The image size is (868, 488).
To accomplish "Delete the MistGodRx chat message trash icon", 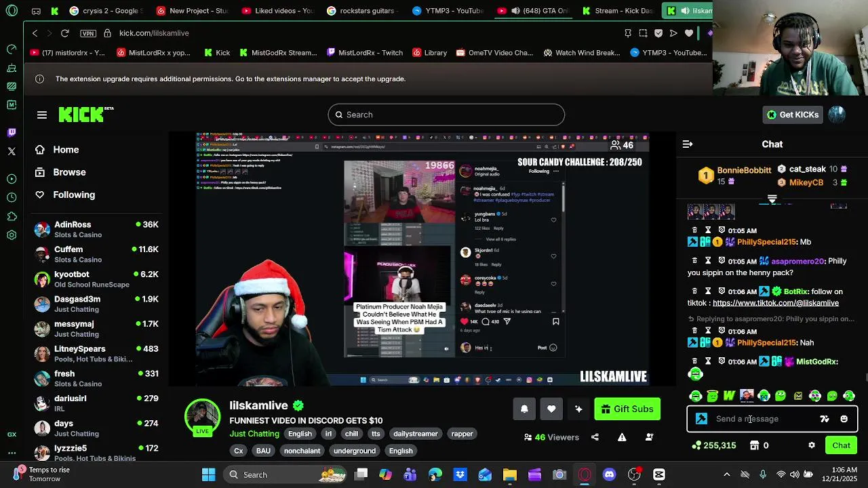I will pyautogui.click(x=694, y=361).
